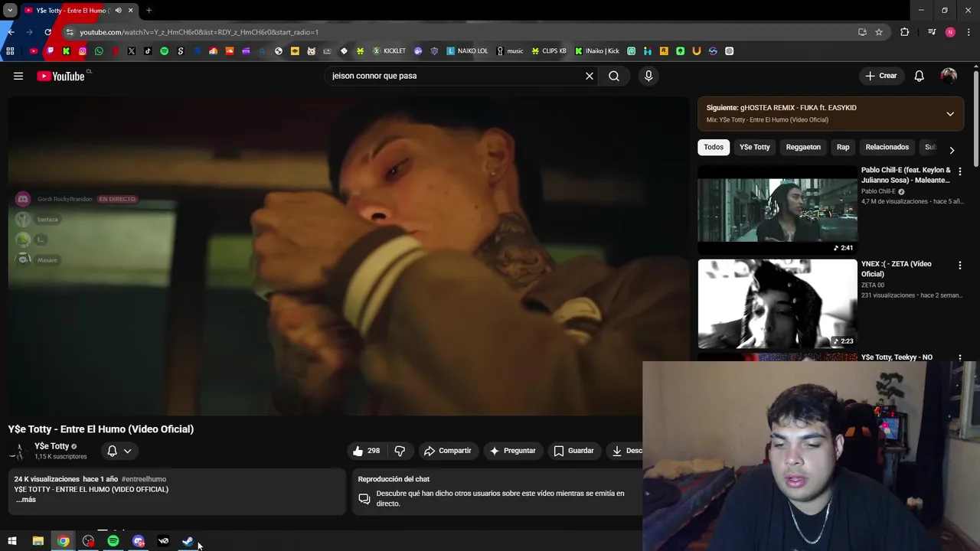Open options for YNEX ZETA video
Screen dimensions: 980x551
coord(959,265)
